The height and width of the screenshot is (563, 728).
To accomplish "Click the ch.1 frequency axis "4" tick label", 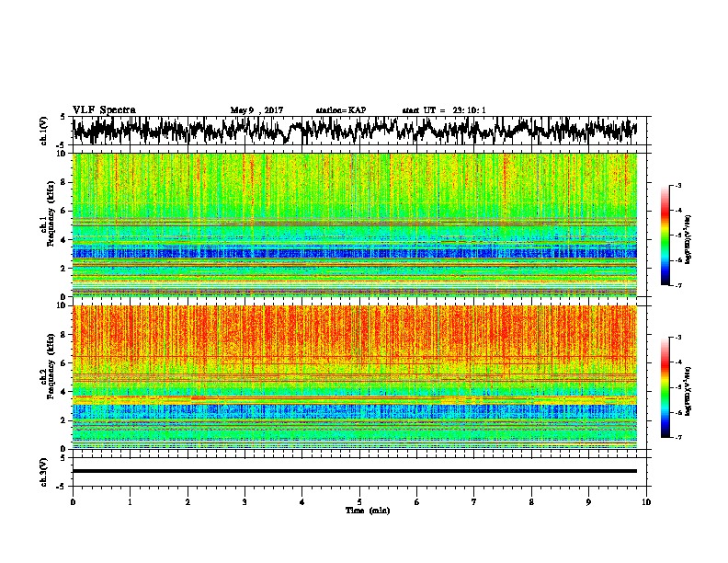I will (65, 240).
